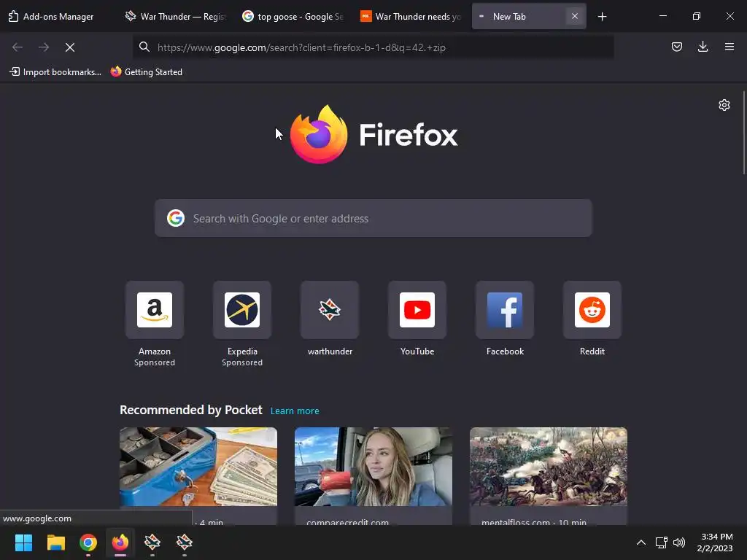Click the Firefox logo

pos(319,135)
